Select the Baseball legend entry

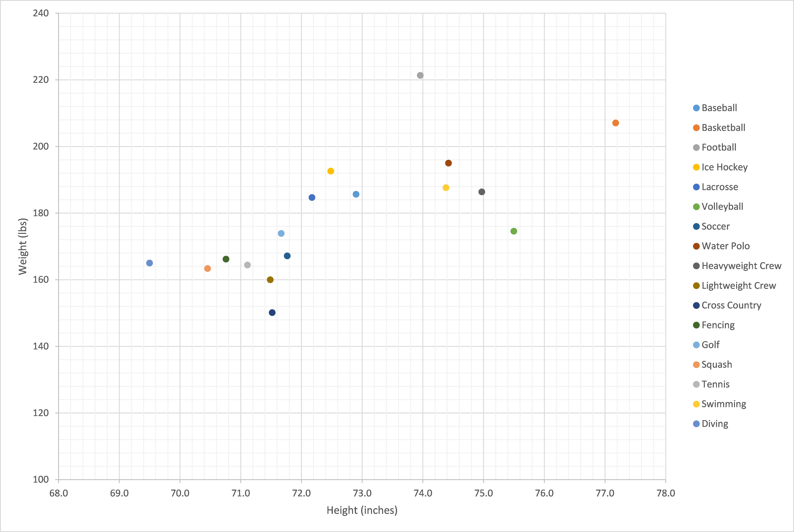point(715,108)
